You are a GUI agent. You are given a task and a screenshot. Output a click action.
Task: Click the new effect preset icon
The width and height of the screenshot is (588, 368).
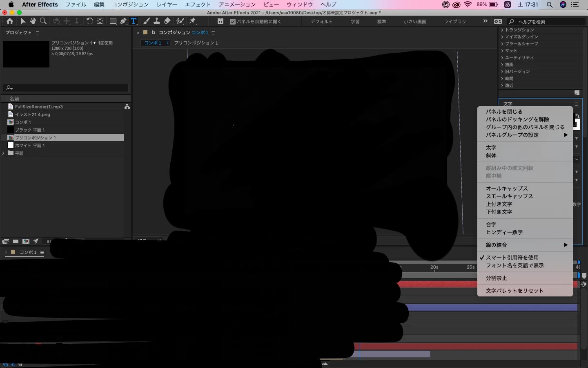(577, 93)
